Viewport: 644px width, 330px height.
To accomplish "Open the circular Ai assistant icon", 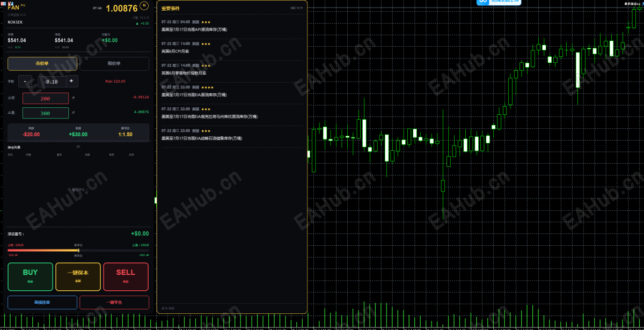I will [x=143, y=5].
